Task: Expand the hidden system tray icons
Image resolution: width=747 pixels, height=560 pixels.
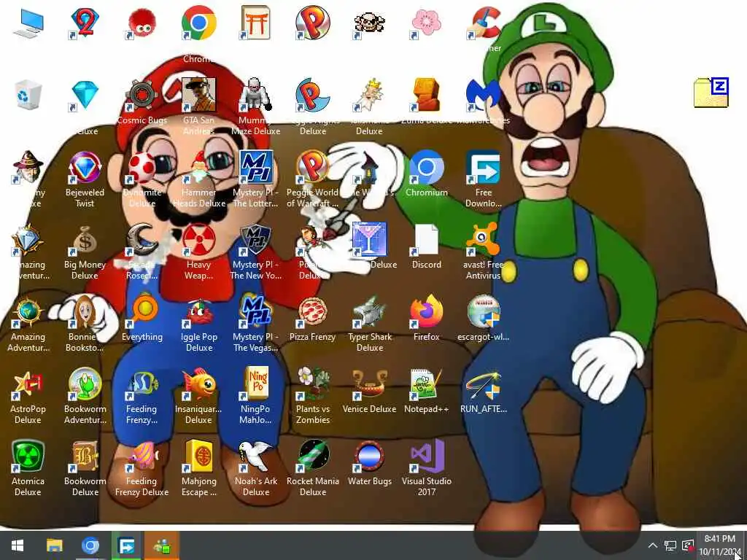Action: (x=653, y=545)
